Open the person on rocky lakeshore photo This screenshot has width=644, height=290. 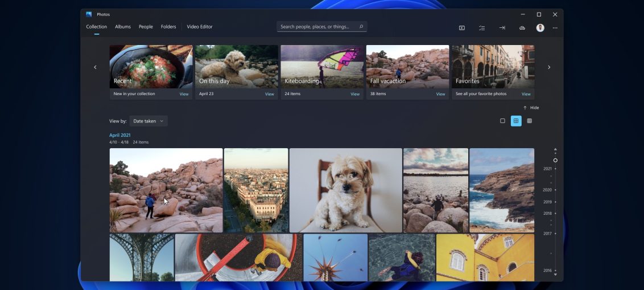tap(435, 190)
